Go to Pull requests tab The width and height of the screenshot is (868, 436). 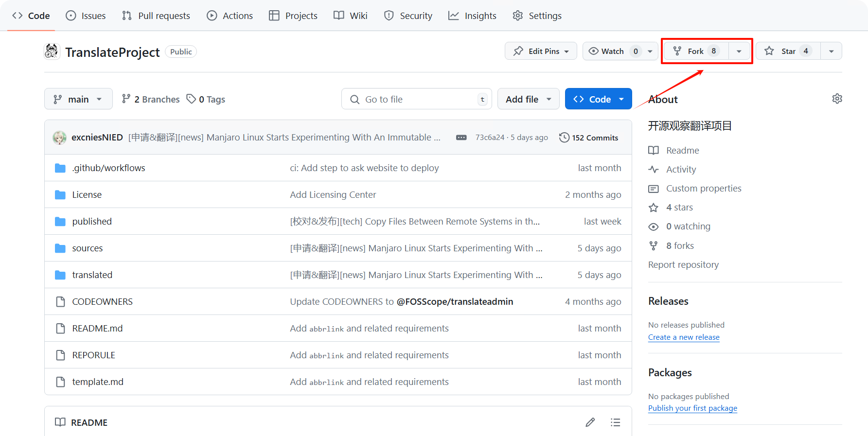(156, 16)
